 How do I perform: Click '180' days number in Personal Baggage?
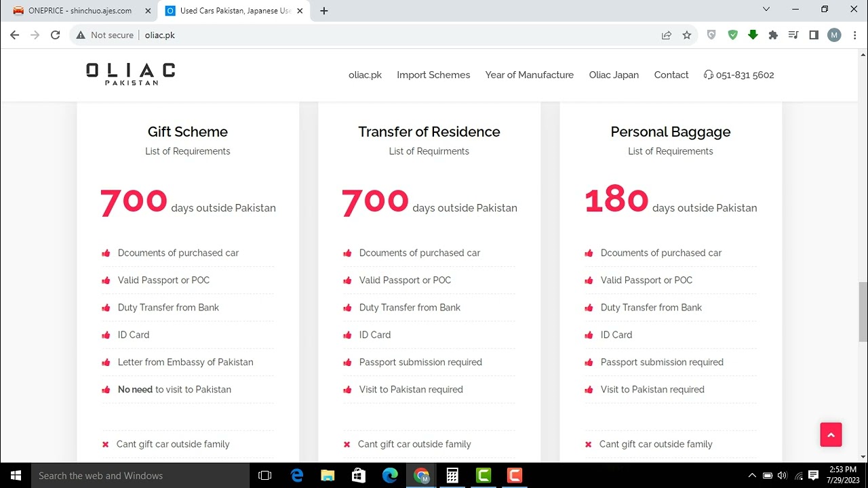pos(616,201)
